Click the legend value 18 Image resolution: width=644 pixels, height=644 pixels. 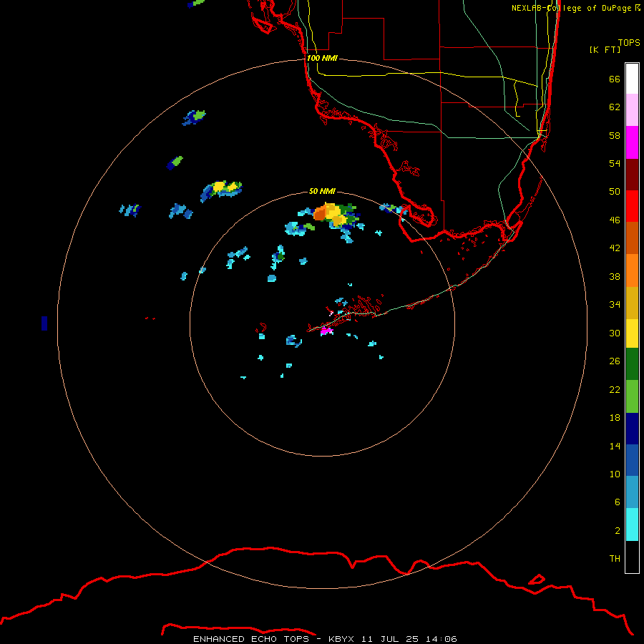point(615,418)
